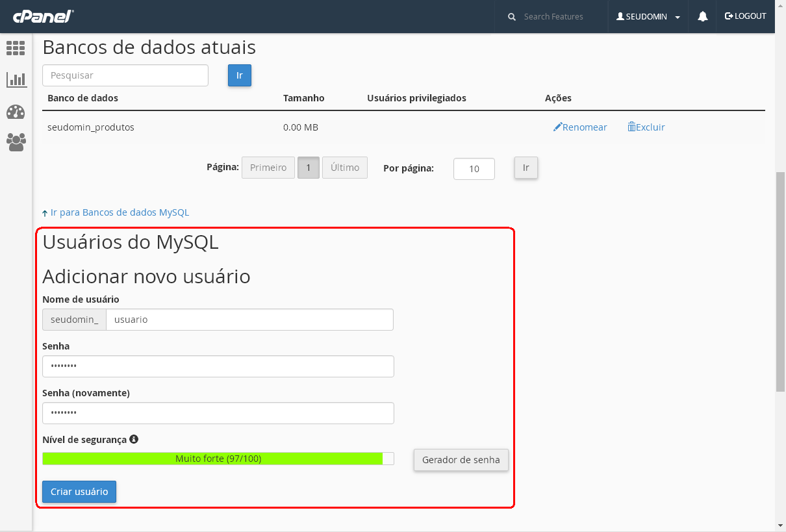This screenshot has height=532, width=786.
Task: Open the SEUDOMIN user dropdown
Action: pos(648,16)
